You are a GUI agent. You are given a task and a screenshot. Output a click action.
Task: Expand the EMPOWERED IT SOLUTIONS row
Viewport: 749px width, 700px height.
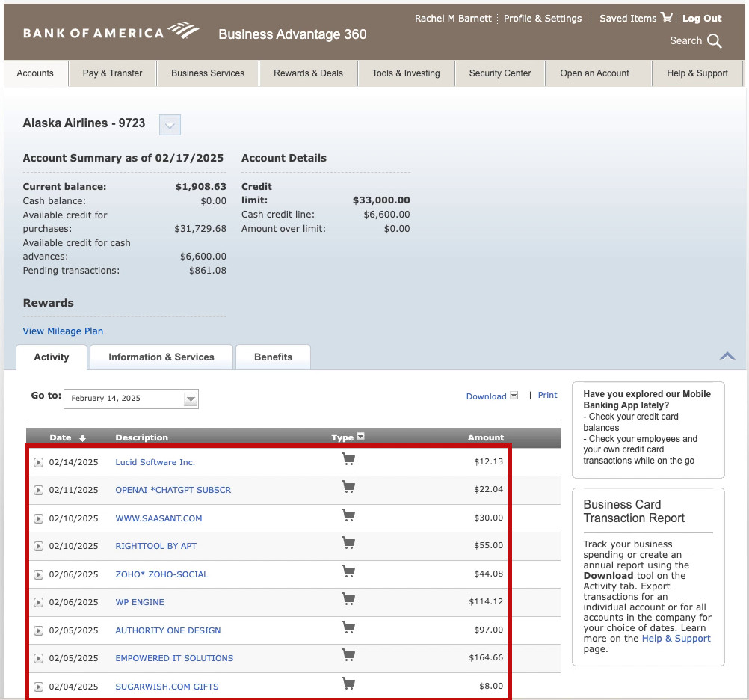coord(38,658)
